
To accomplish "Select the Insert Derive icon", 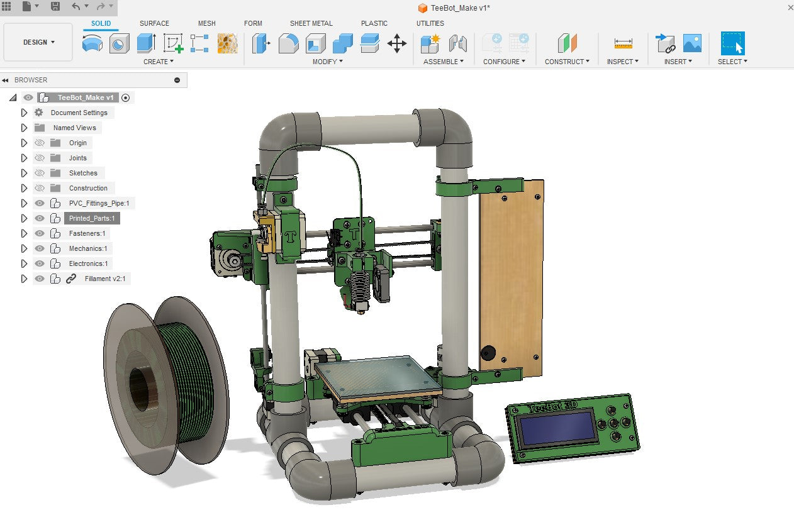I will [665, 43].
